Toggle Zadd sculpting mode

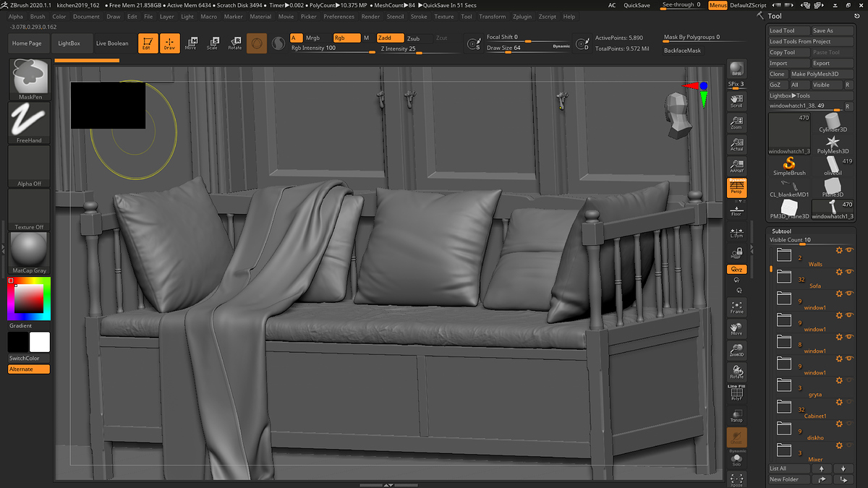[x=389, y=37]
